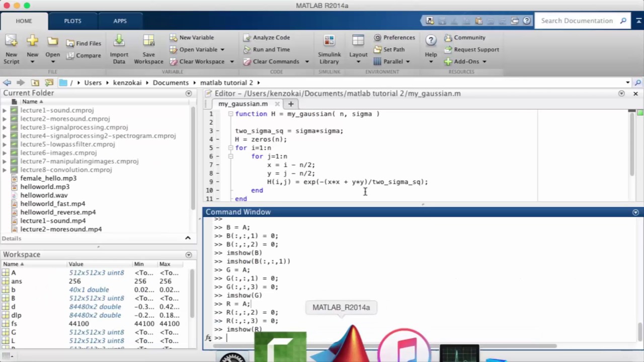Image resolution: width=644 pixels, height=362 pixels.
Task: Click the Current Folder vertical scrollbar
Action: [x=193, y=158]
